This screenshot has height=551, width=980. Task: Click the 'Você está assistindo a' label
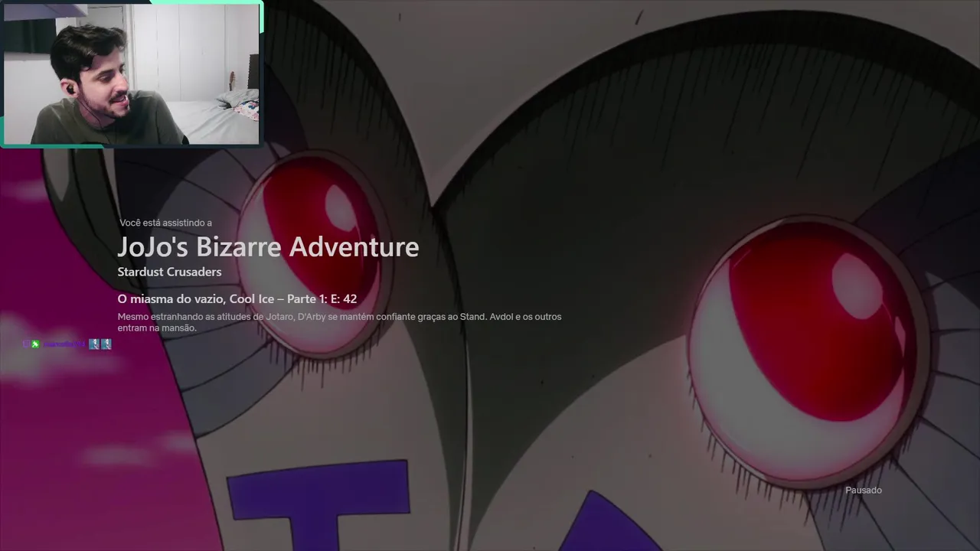click(165, 223)
